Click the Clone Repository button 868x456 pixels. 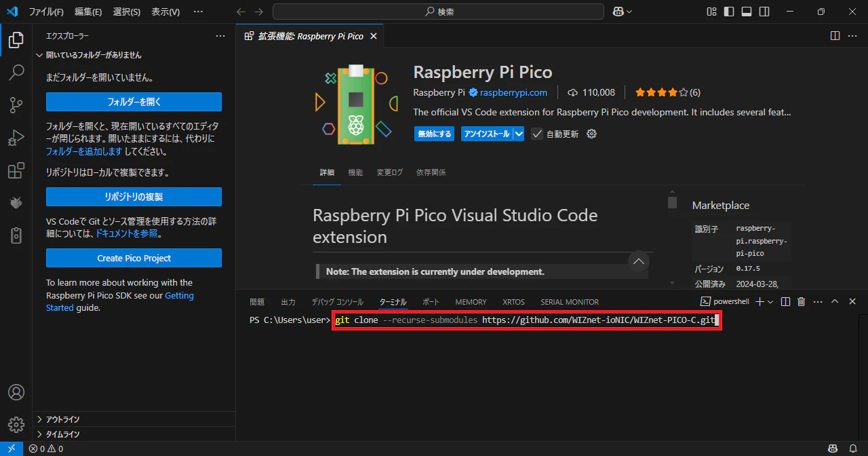pyautogui.click(x=134, y=197)
